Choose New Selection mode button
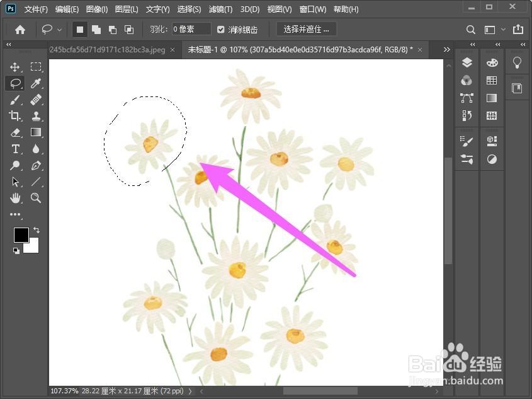The image size is (532, 399). tap(80, 30)
